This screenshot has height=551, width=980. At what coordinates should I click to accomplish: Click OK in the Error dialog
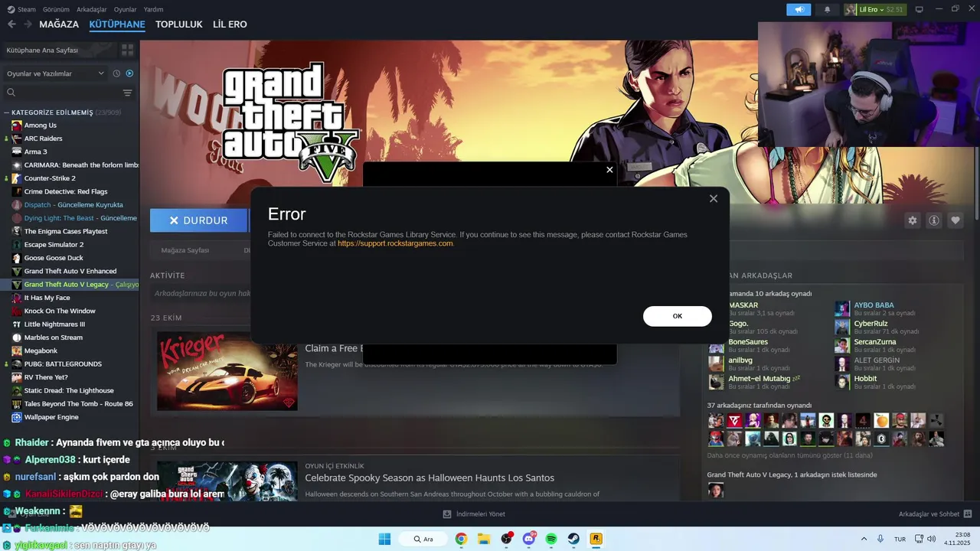[x=678, y=316]
